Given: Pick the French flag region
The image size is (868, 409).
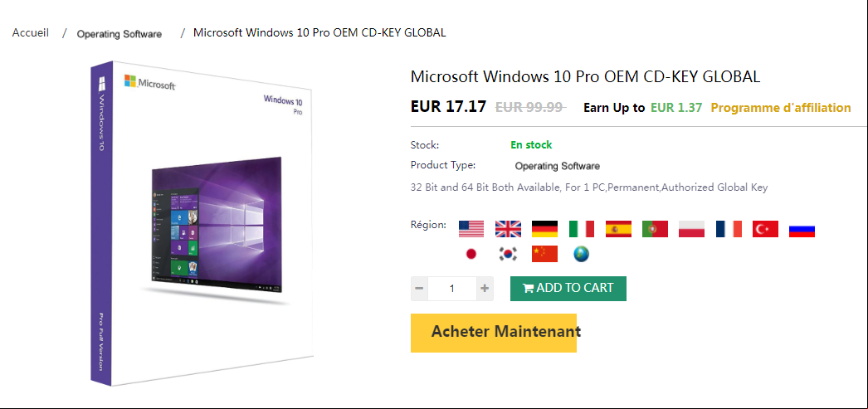Looking at the screenshot, I should click(x=729, y=229).
